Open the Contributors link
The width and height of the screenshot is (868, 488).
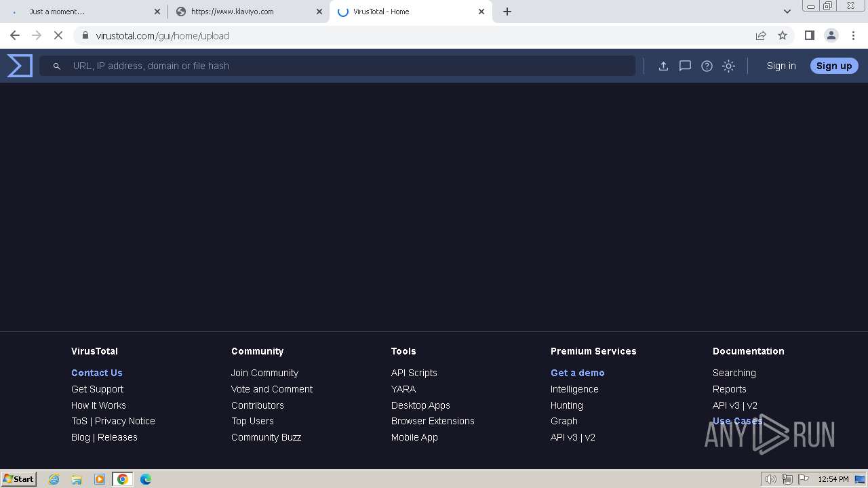click(258, 405)
